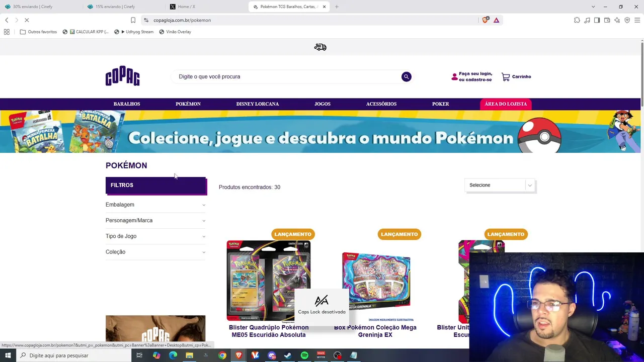Expand the Personagem/Marca filter
The height and width of the screenshot is (362, 644).
pos(155,220)
